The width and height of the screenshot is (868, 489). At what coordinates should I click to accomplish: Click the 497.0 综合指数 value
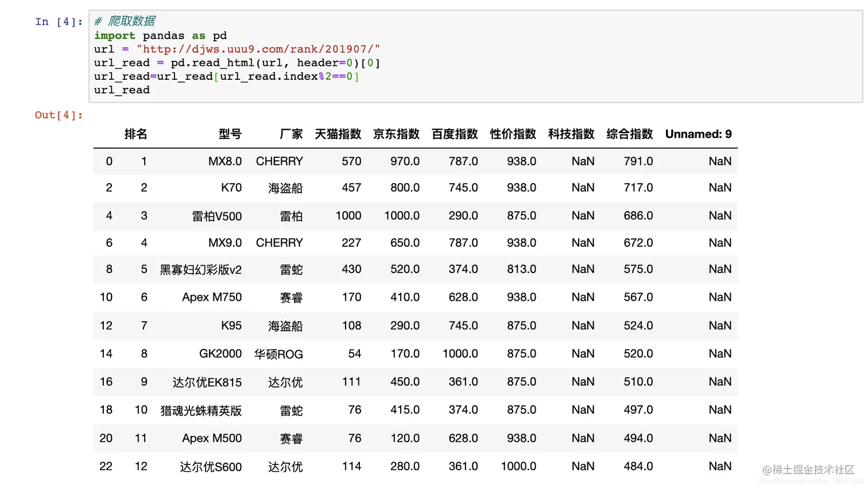coord(638,410)
